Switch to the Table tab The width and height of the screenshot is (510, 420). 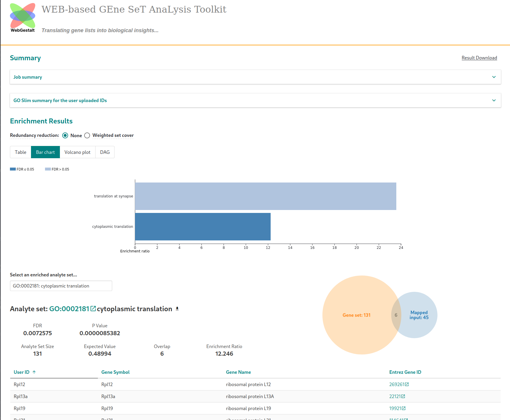(x=20, y=152)
